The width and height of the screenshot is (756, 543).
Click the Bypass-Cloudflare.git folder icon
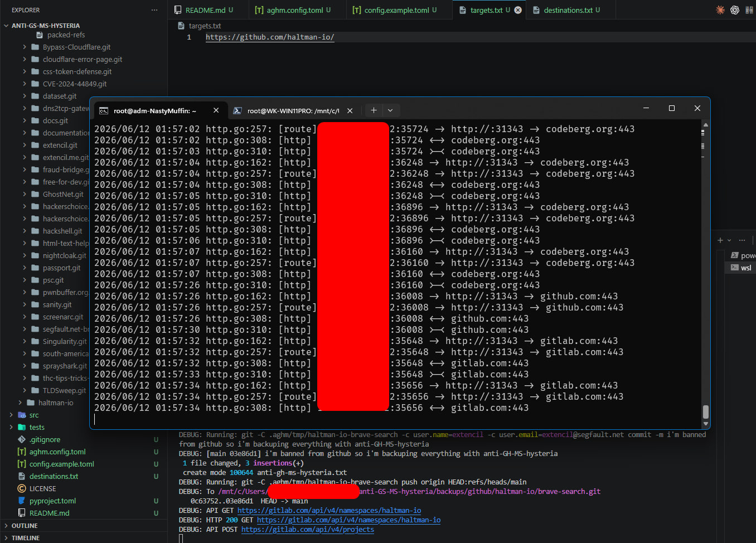tap(36, 47)
